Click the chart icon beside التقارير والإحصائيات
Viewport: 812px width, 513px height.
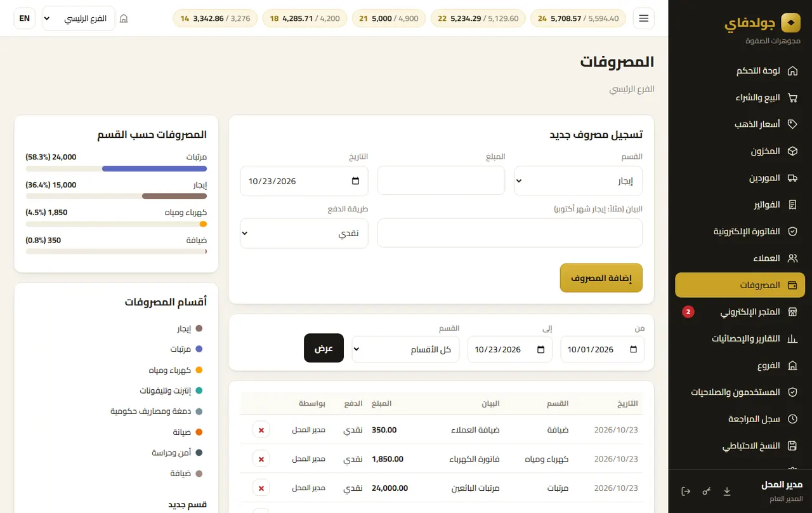792,339
